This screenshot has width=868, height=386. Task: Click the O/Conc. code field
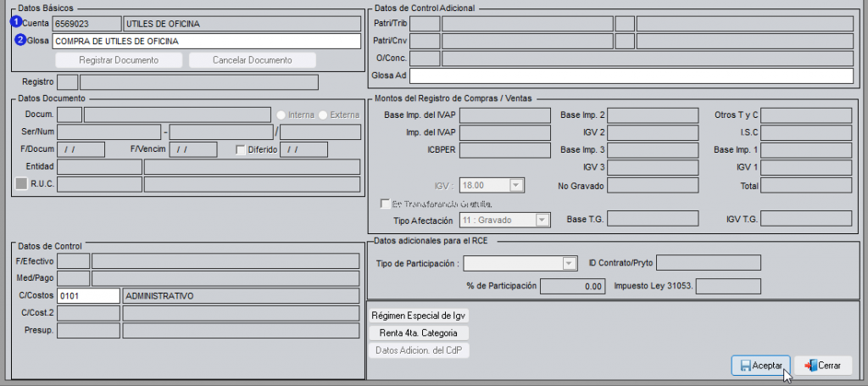[x=426, y=59]
